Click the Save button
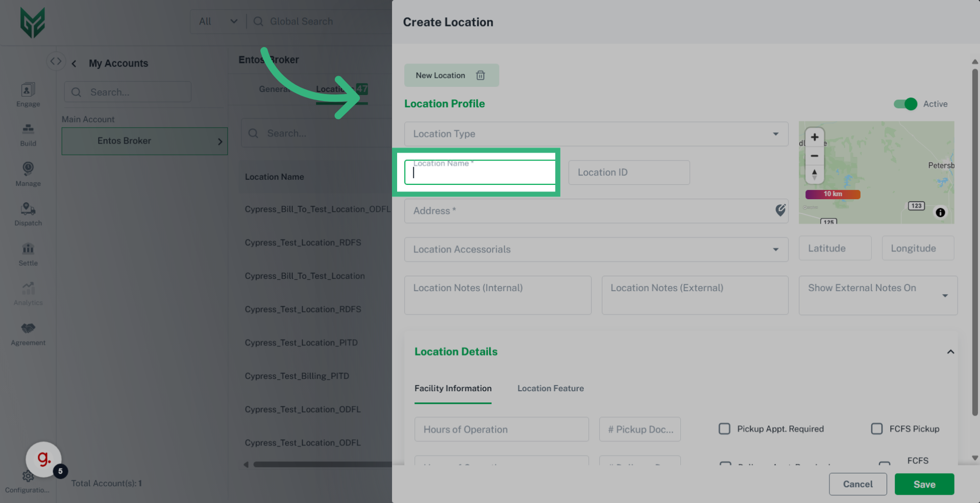 pos(924,484)
